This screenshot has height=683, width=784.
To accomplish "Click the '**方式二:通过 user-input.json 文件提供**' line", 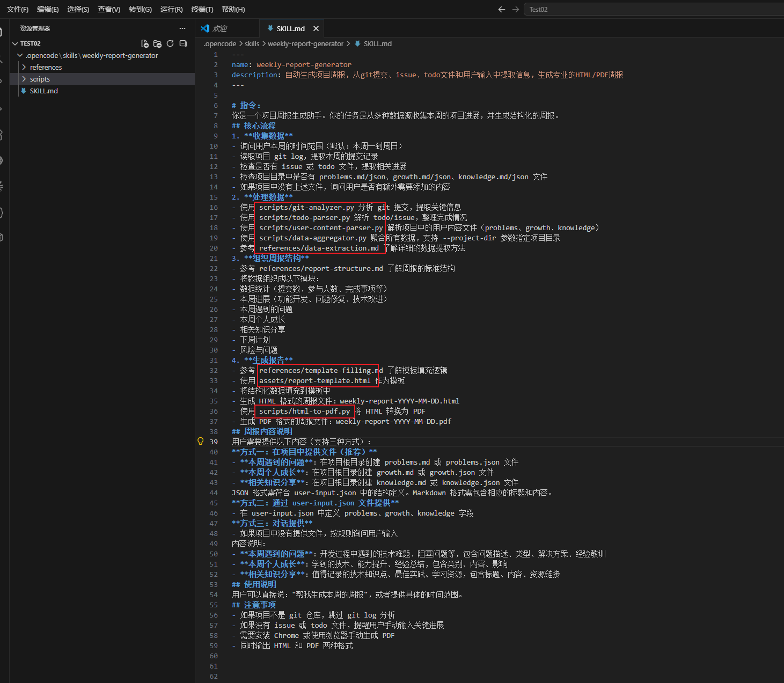I will point(315,503).
